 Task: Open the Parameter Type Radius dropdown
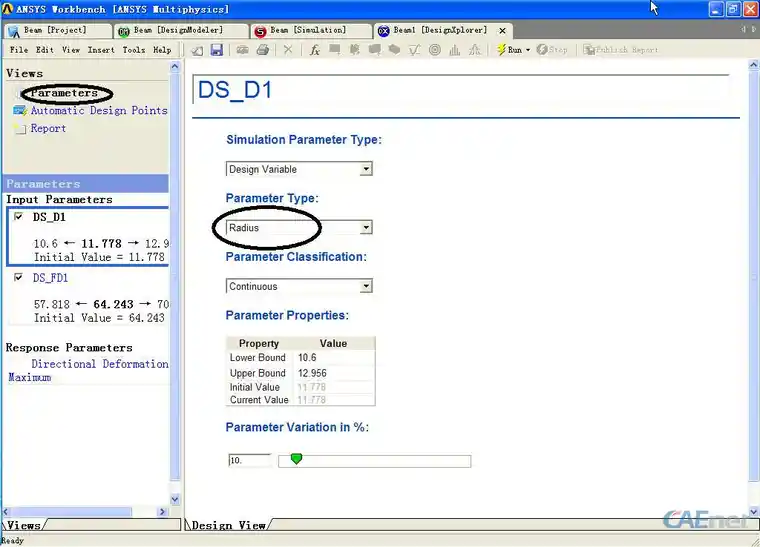pos(366,228)
